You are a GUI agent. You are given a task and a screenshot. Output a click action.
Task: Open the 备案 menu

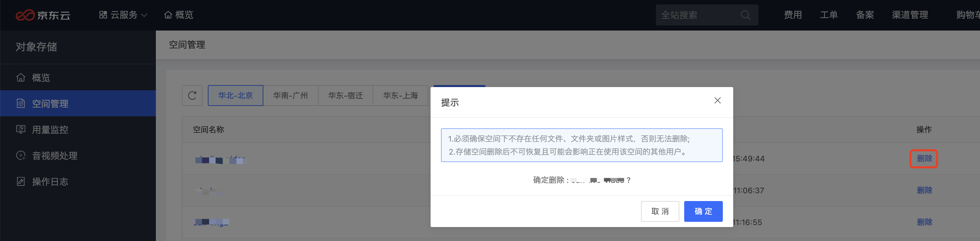[x=865, y=15]
